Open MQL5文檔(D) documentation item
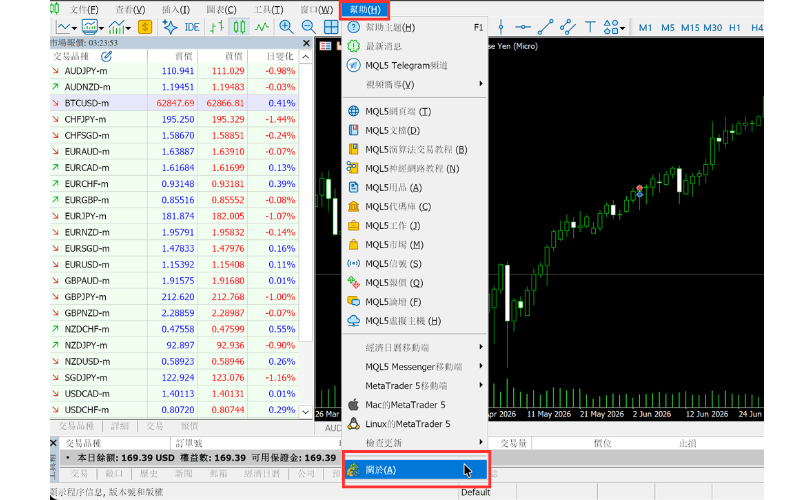The image size is (800, 500). tap(414, 130)
